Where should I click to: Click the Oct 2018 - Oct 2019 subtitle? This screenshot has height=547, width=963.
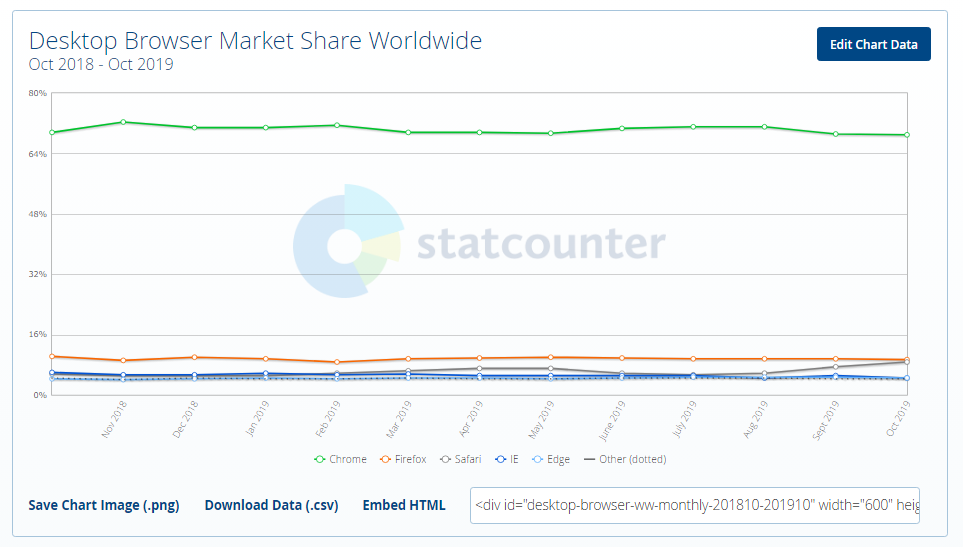pyautogui.click(x=101, y=65)
